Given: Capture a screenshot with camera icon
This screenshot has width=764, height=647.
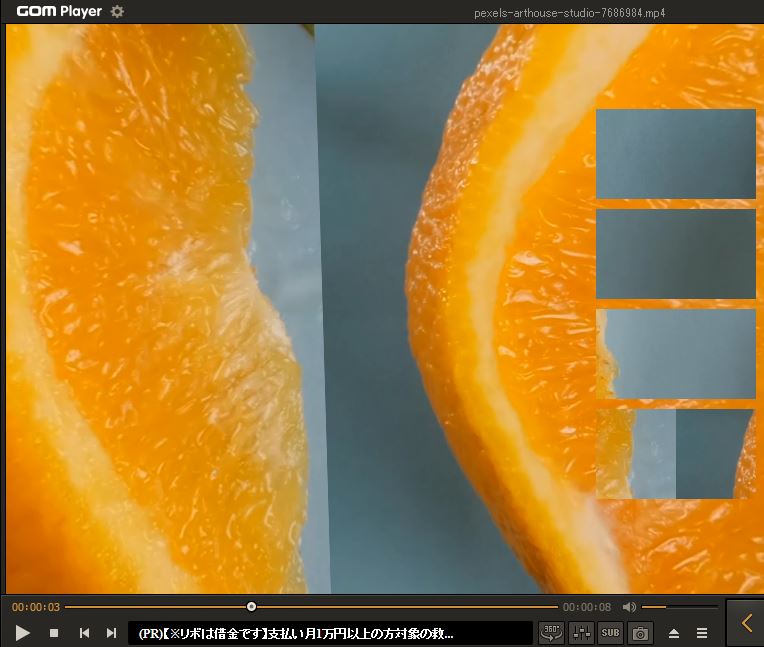Looking at the screenshot, I should [640, 633].
